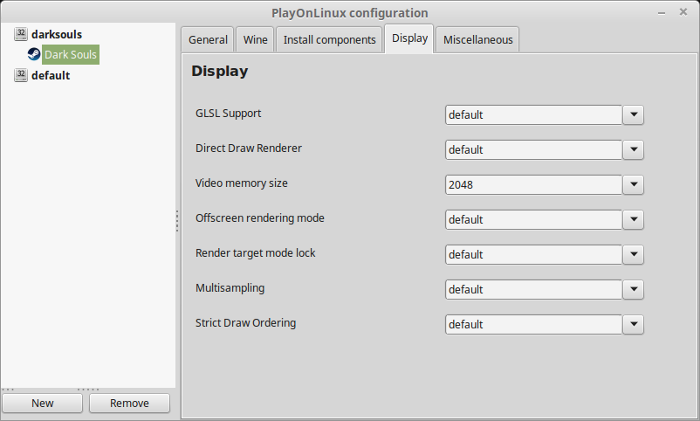700x421 pixels.
Task: Click the Strict Draw Ordering value field
Action: (534, 324)
